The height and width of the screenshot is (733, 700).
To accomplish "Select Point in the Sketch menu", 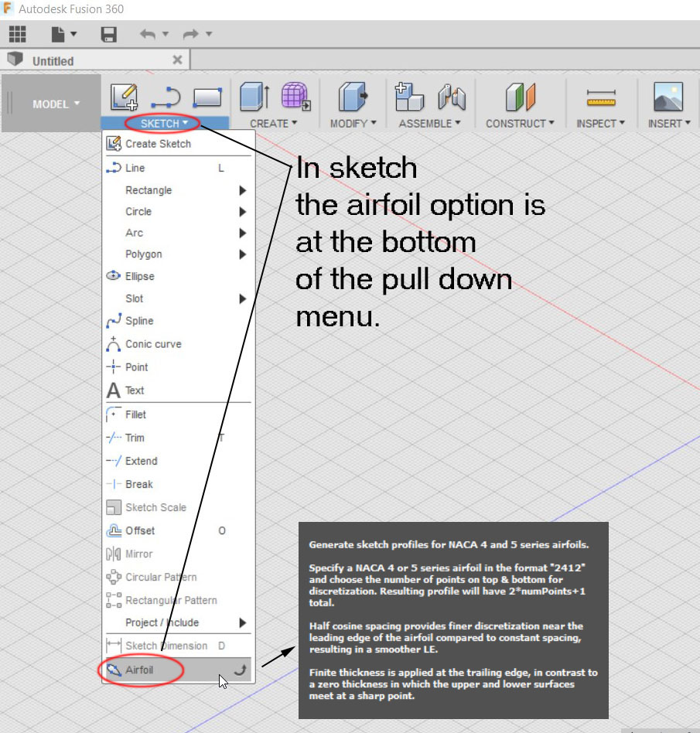I will [x=179, y=367].
